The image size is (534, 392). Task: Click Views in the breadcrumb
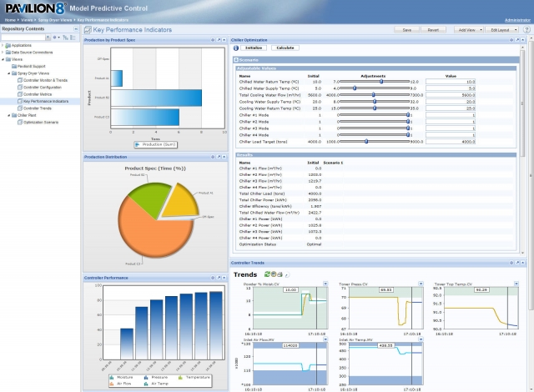click(27, 20)
